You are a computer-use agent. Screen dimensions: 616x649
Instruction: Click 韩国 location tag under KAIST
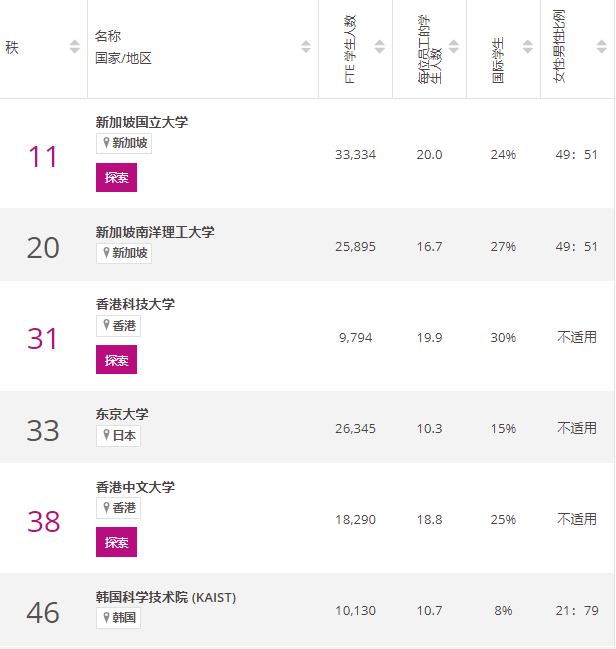coord(118,618)
